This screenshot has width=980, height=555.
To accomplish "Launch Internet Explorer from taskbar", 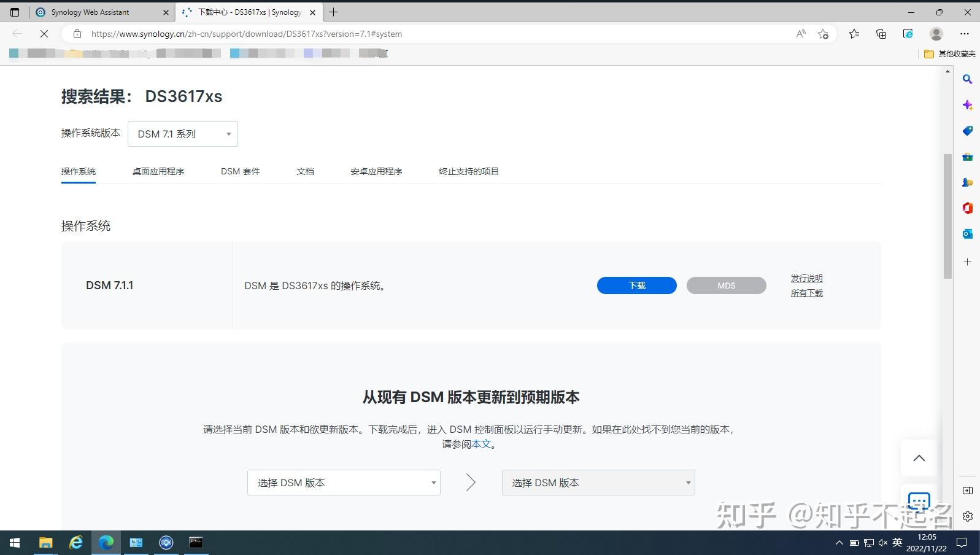I will pyautogui.click(x=75, y=543).
